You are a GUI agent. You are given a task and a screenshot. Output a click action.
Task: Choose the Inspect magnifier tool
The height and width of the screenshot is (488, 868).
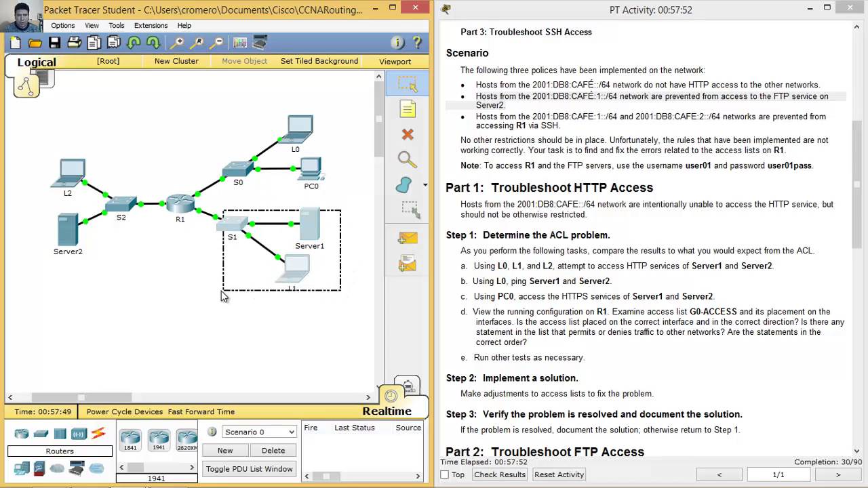pyautogui.click(x=407, y=159)
